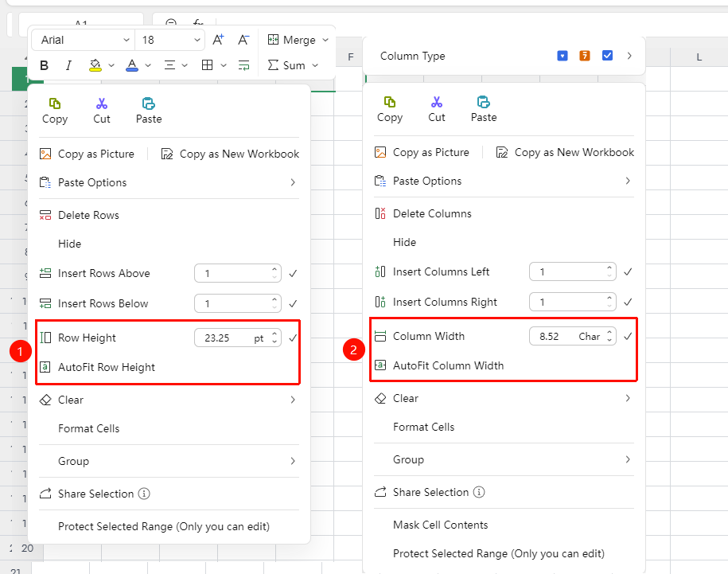Click the Sum button
The width and height of the screenshot is (728, 574).
tap(286, 65)
